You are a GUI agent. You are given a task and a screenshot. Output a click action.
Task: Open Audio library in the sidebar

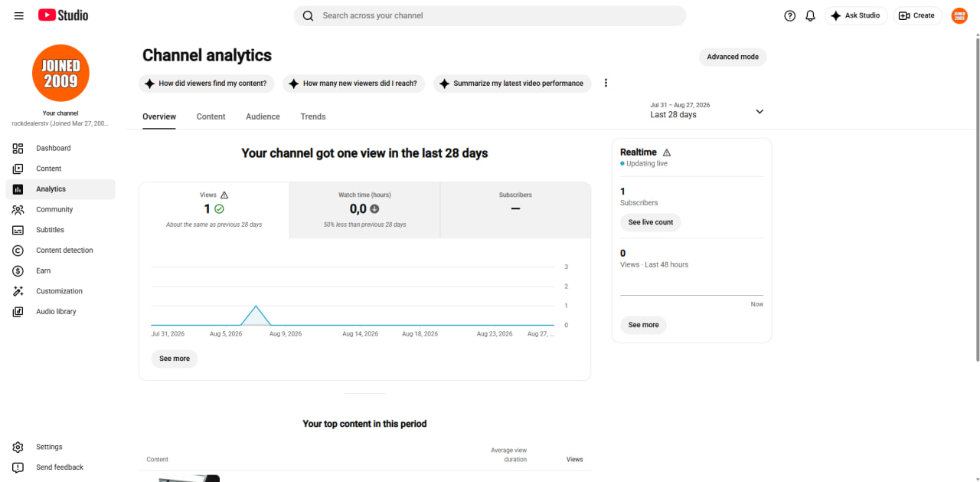pyautogui.click(x=60, y=312)
